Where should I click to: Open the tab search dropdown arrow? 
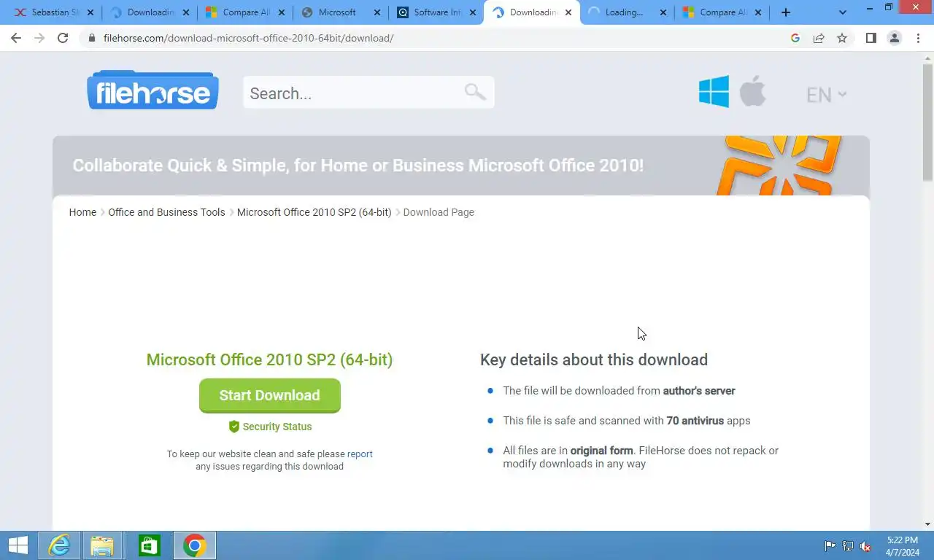[x=843, y=12]
